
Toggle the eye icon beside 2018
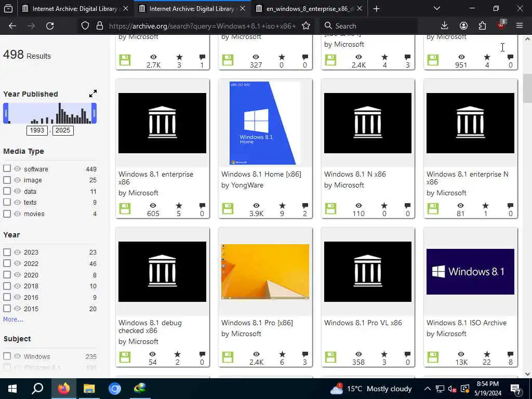[x=17, y=286]
